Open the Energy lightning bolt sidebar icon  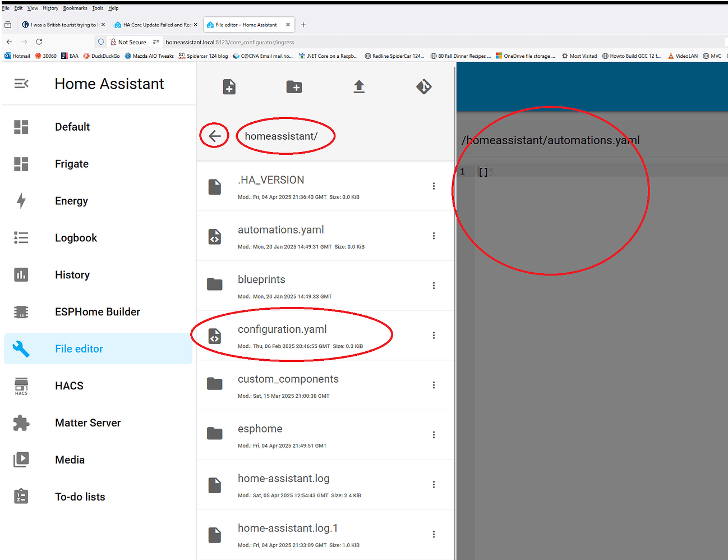click(21, 200)
